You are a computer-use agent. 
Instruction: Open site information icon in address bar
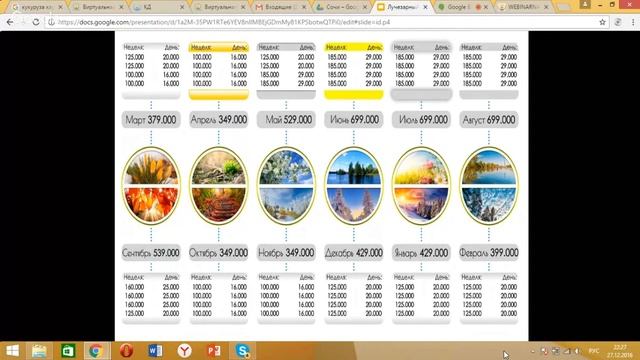[51, 22]
